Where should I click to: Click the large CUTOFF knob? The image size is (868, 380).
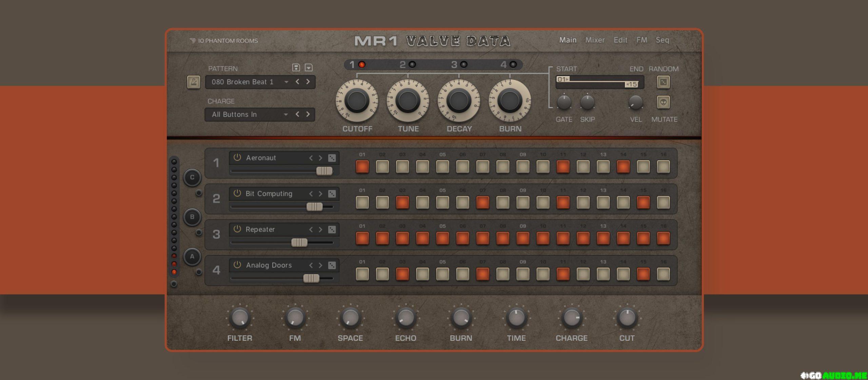[x=357, y=101]
